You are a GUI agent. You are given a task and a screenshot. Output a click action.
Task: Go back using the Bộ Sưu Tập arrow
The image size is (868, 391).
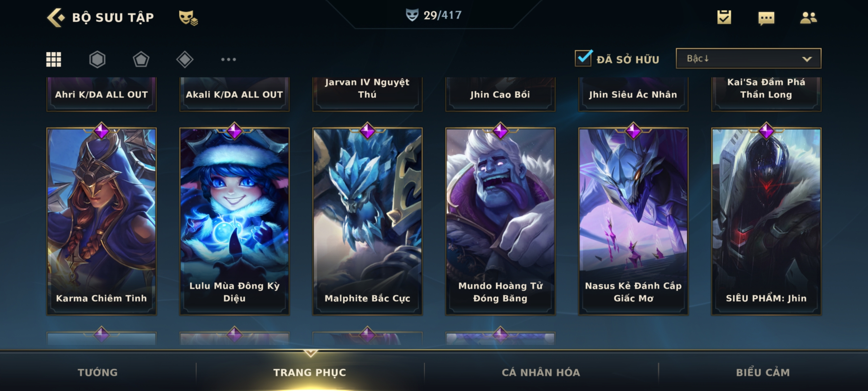(56, 17)
